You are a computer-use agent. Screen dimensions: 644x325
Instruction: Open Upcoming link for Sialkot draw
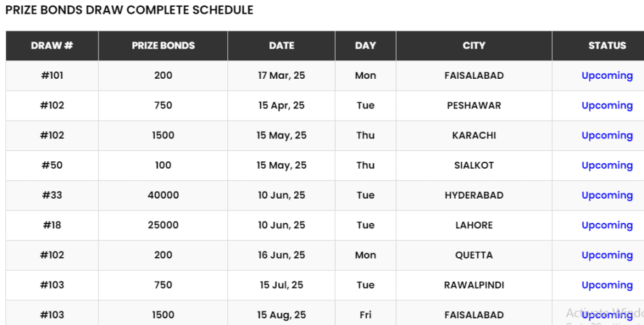606,165
